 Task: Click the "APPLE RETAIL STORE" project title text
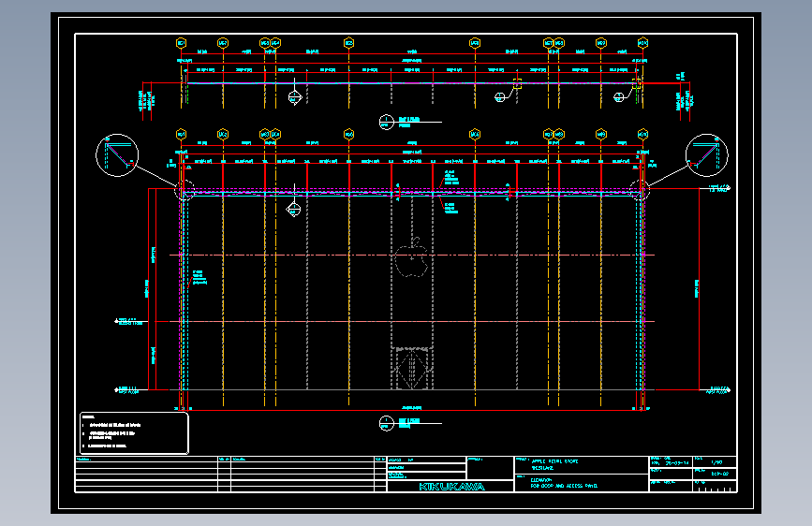(554, 461)
